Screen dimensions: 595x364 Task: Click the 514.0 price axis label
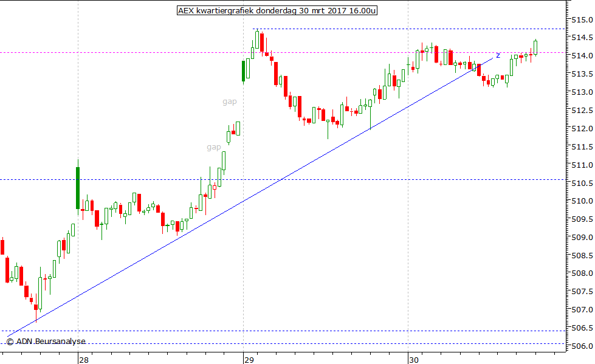tap(582, 56)
